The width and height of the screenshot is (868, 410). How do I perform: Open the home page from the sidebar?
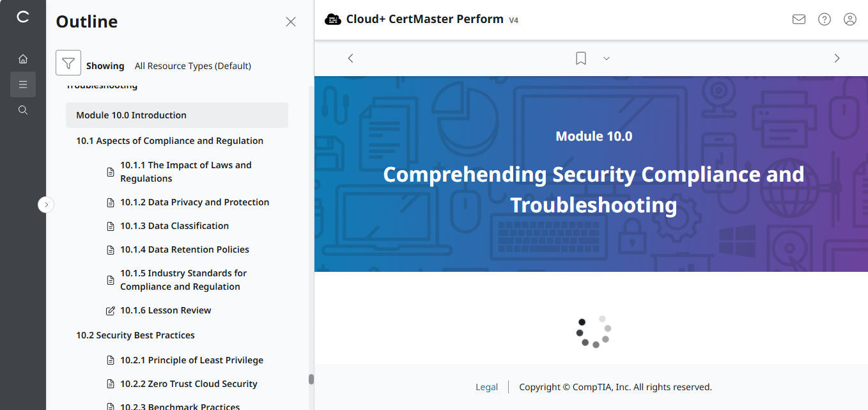[x=22, y=58]
